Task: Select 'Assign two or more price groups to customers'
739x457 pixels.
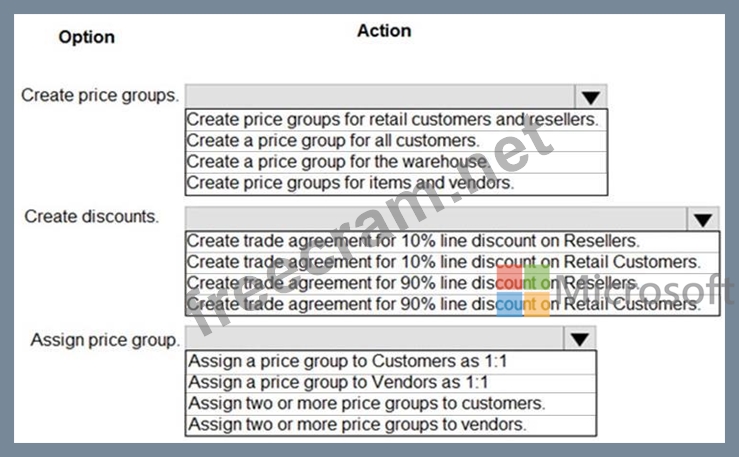Action: pos(366,403)
